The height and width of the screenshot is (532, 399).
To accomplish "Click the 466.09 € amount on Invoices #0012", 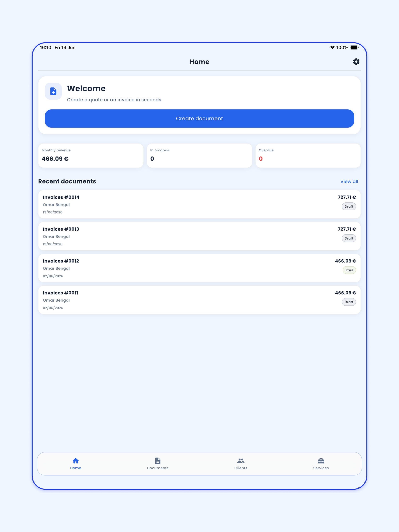I will [345, 261].
